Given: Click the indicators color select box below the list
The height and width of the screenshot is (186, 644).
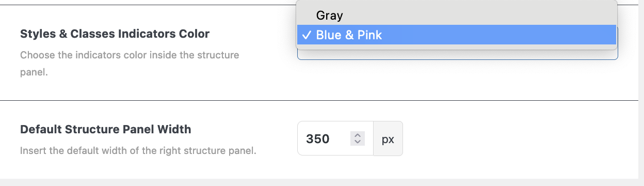Looking at the screenshot, I should pos(457,54).
